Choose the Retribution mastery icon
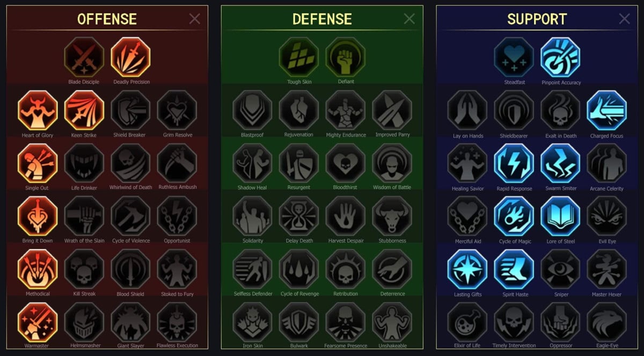Screen dimensions: 644x356 click(x=346, y=269)
